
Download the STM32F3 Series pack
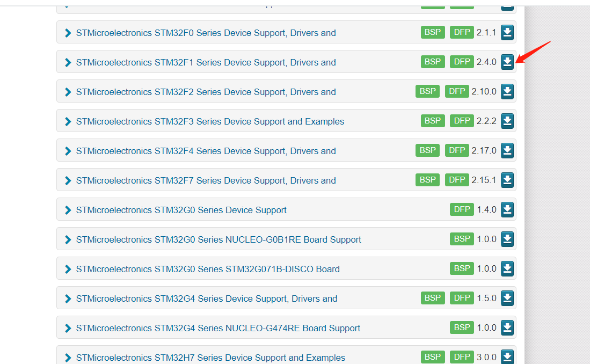click(507, 121)
